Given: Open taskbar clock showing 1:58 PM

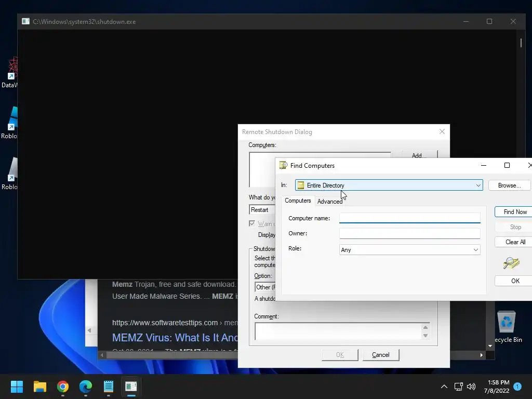Looking at the screenshot, I should point(497,387).
